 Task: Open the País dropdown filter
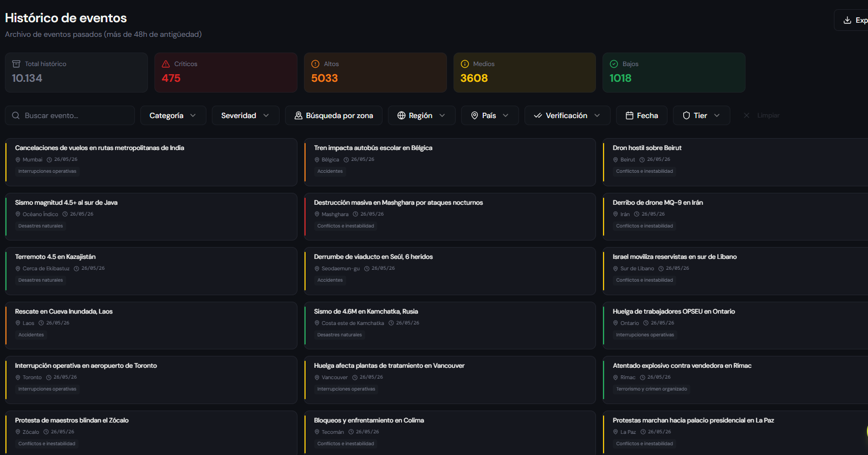pos(490,115)
